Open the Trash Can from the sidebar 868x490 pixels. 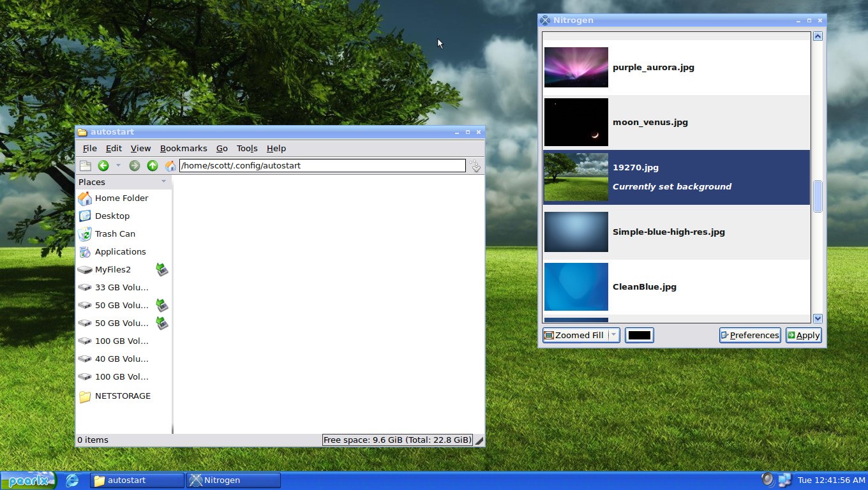[x=115, y=234]
